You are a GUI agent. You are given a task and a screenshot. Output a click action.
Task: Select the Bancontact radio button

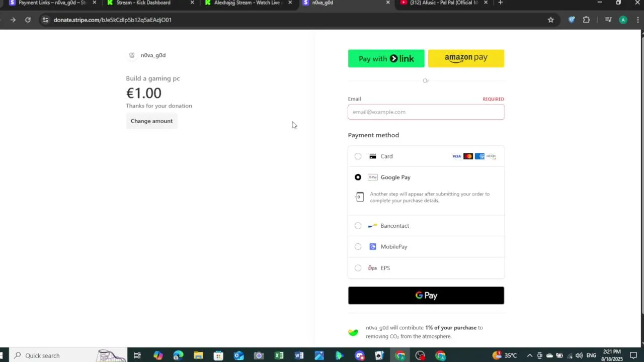tap(358, 226)
